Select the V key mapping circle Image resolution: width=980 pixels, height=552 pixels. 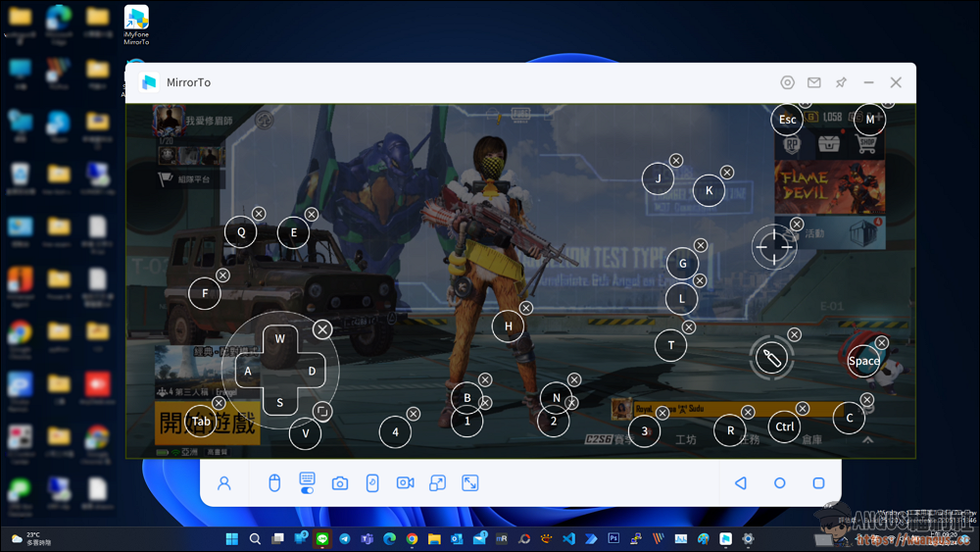click(305, 433)
